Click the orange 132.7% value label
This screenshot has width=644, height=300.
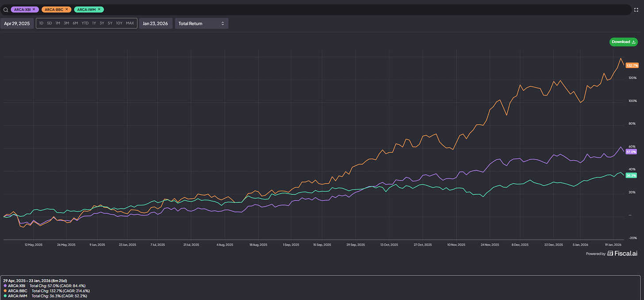632,65
